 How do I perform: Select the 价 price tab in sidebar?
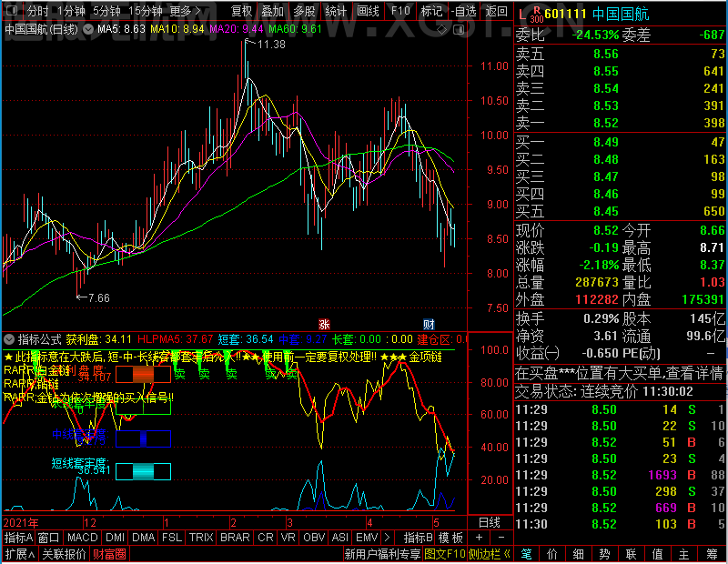click(552, 554)
